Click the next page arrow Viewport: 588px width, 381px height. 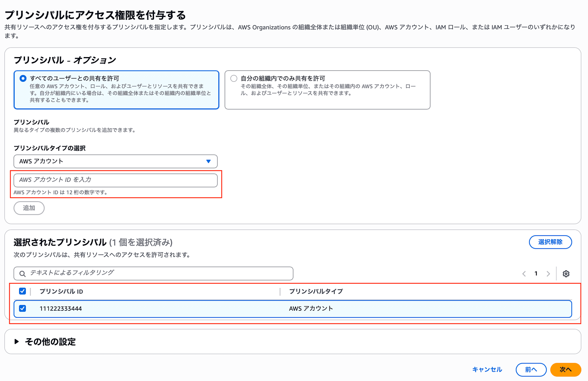point(548,273)
